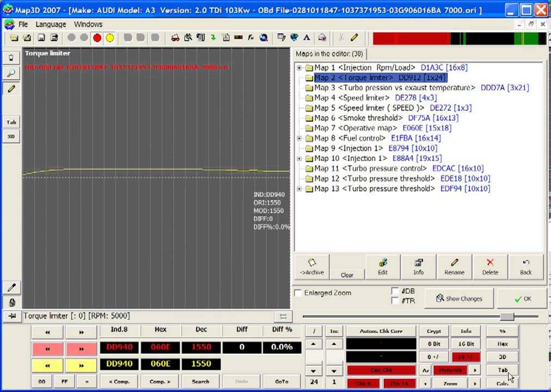Open the File menu
Screen dimensions: 551x392
23,24
